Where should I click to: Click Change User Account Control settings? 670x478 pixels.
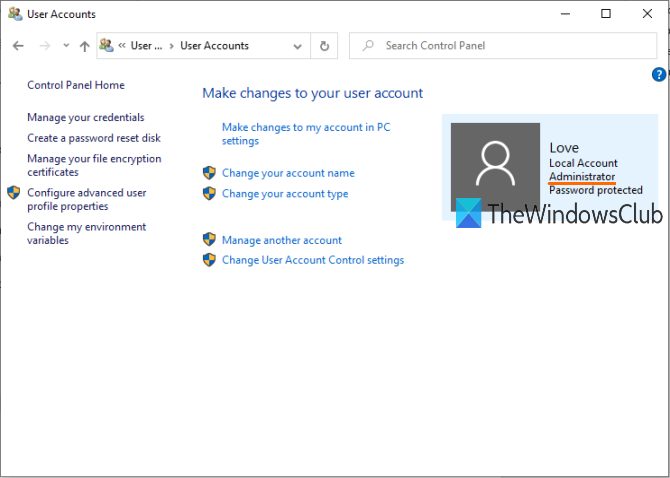pyautogui.click(x=312, y=260)
